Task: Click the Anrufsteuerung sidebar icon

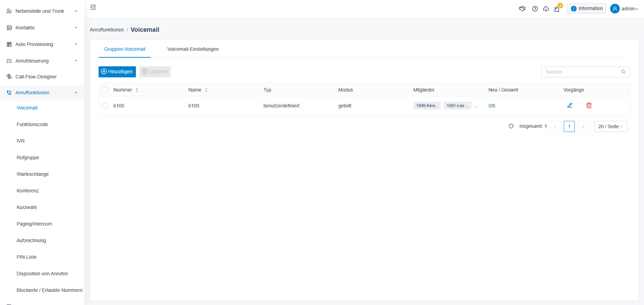Action: [x=9, y=61]
